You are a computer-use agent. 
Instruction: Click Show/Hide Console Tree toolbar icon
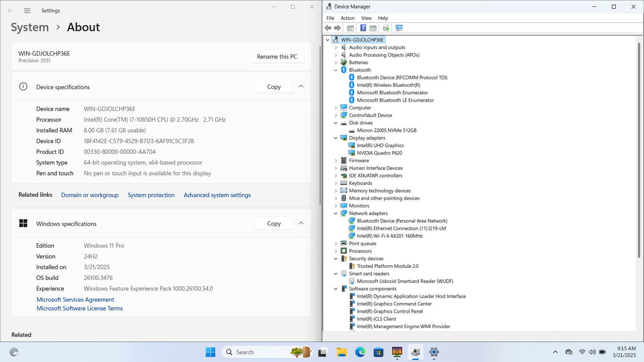pos(350,28)
